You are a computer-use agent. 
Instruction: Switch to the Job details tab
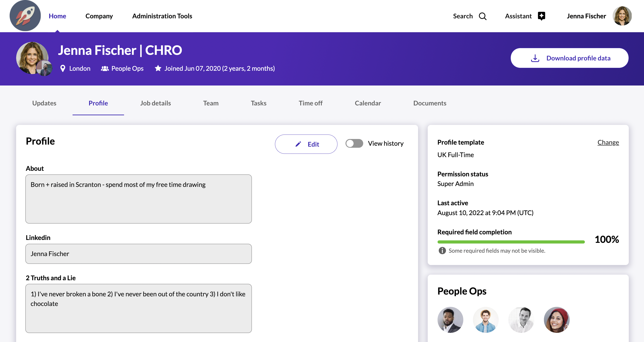pyautogui.click(x=155, y=103)
